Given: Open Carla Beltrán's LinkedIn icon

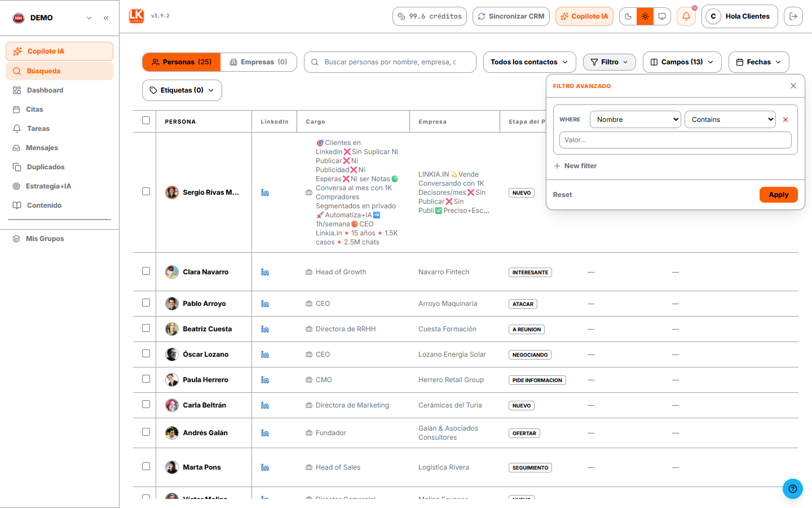Looking at the screenshot, I should point(265,405).
